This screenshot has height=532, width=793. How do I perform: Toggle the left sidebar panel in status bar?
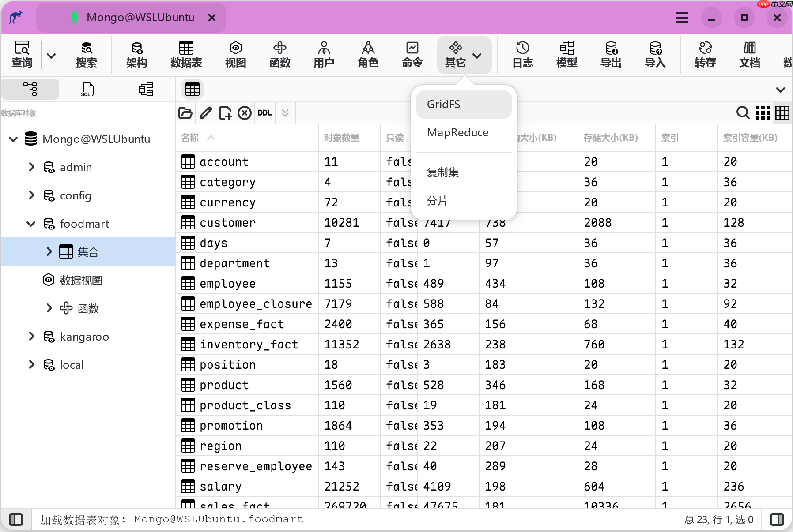pyautogui.click(x=16, y=520)
